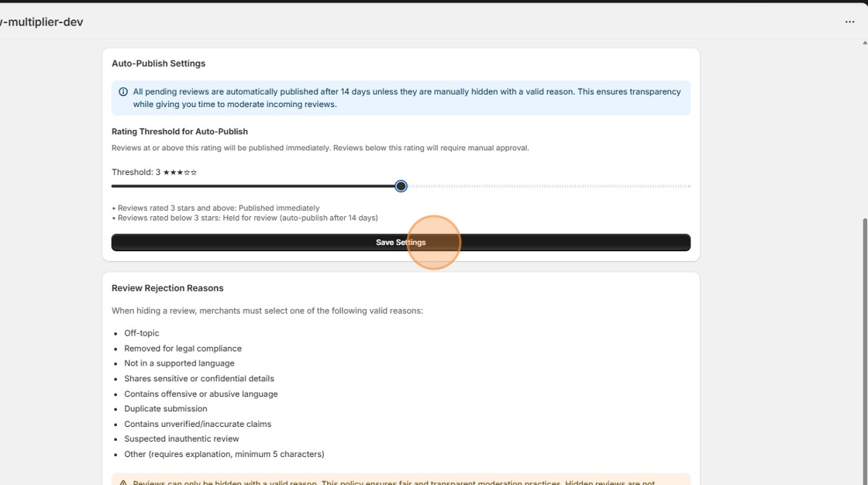This screenshot has height=485, width=868.
Task: Click the warning triangle icon at the bottom
Action: (x=123, y=481)
